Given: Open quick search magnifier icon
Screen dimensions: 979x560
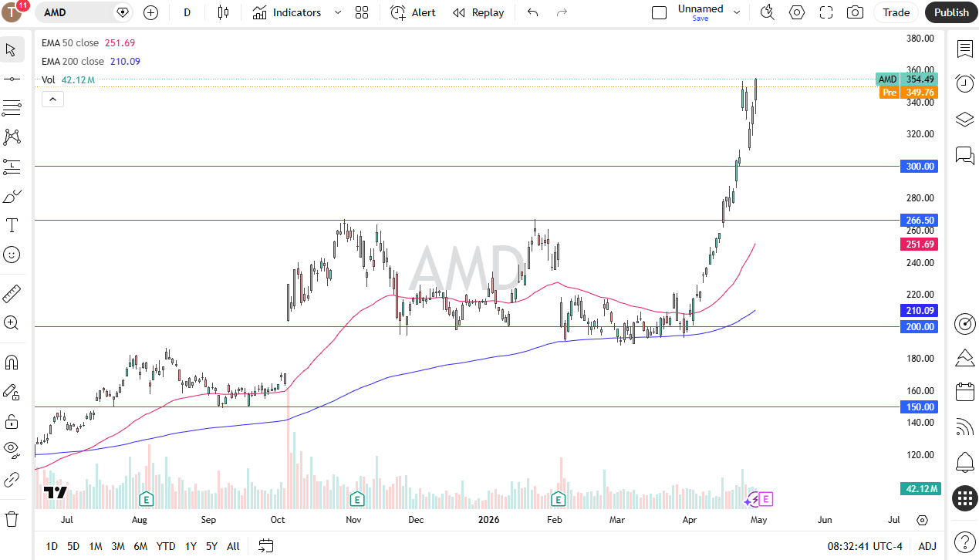Looking at the screenshot, I should tap(767, 12).
